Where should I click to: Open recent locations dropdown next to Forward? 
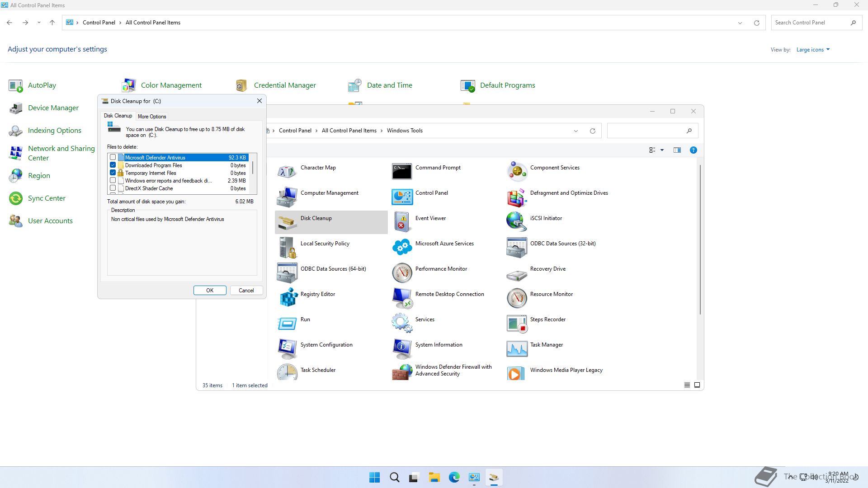39,23
